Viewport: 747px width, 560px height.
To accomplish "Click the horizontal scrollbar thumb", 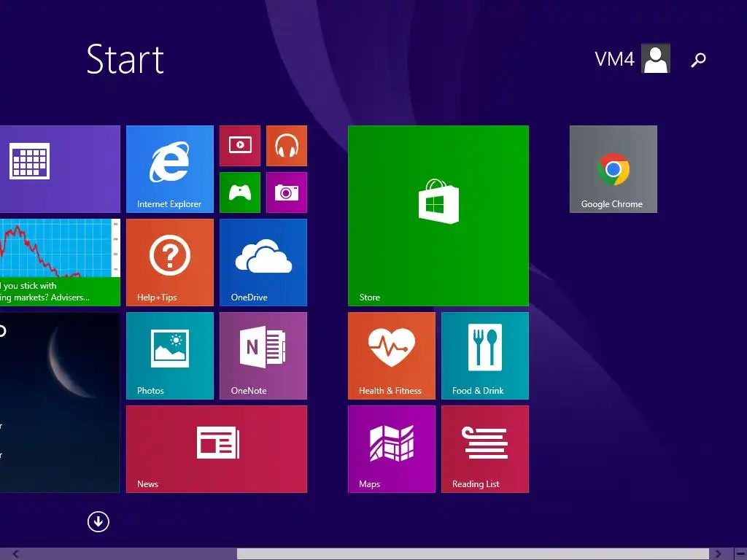I will point(473,554).
